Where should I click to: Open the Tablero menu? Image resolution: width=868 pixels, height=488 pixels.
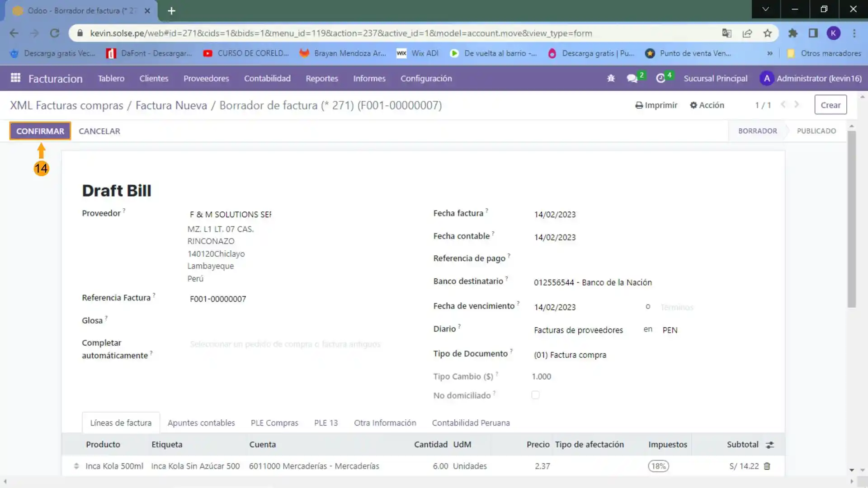[x=111, y=78]
